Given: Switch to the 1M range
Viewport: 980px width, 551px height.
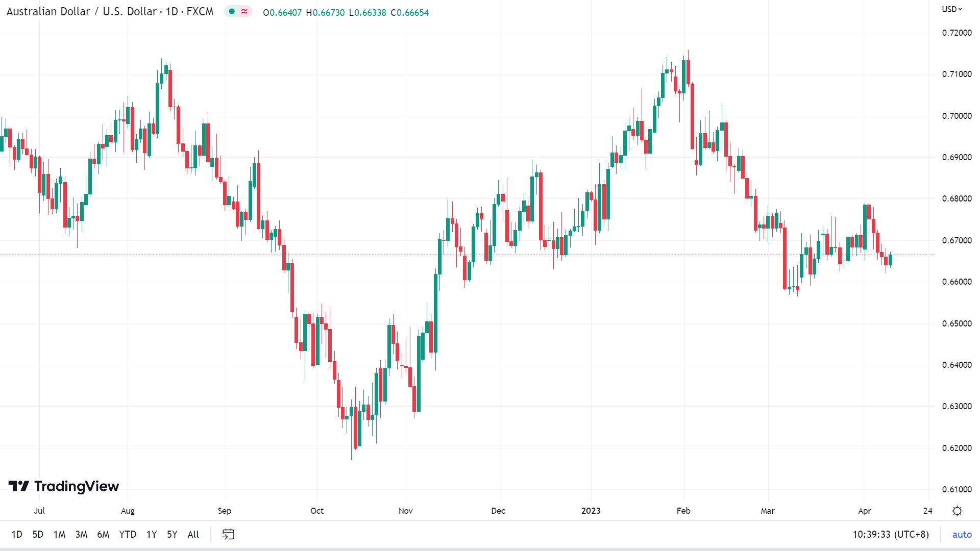Looking at the screenshot, I should click(59, 534).
